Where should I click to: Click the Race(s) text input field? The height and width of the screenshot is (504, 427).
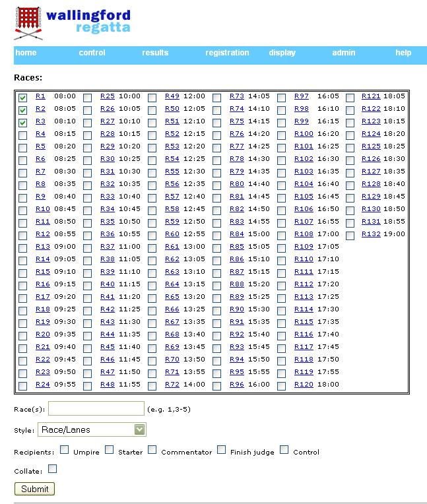pyautogui.click(x=96, y=408)
